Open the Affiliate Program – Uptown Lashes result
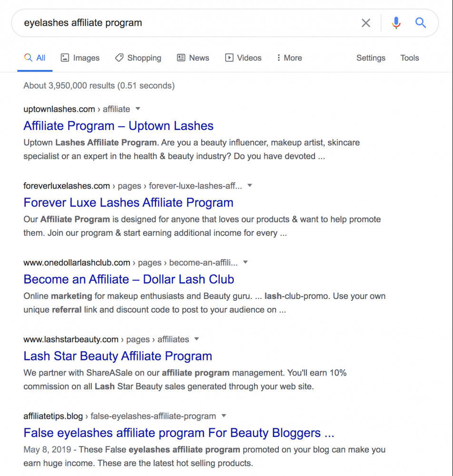The image size is (453, 476). click(118, 126)
